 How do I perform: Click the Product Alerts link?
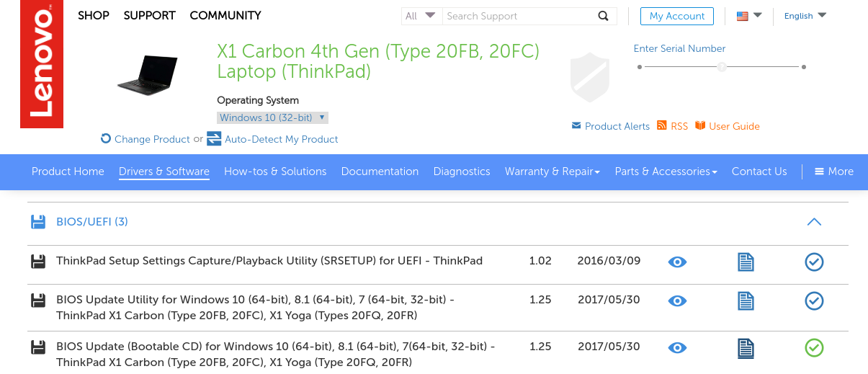tap(611, 126)
